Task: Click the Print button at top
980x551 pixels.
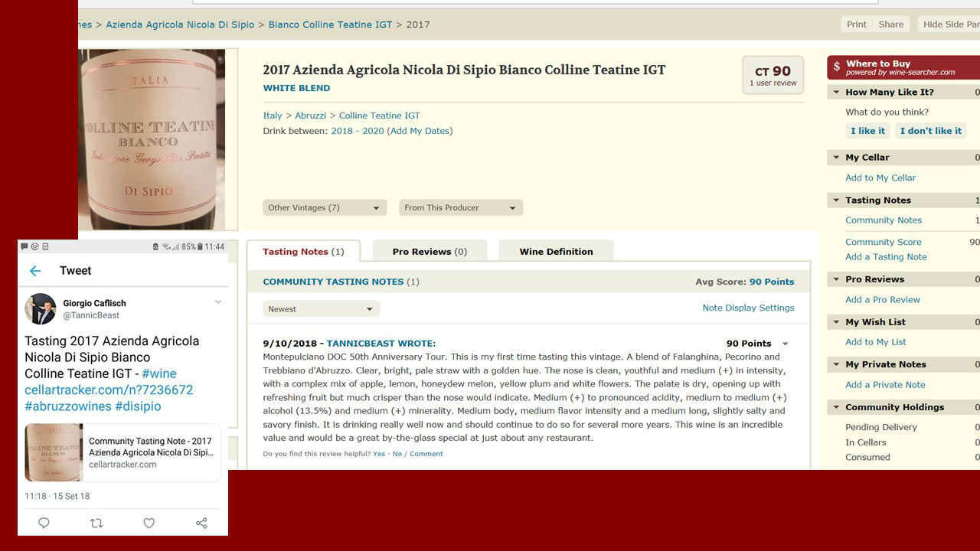Action: click(856, 24)
